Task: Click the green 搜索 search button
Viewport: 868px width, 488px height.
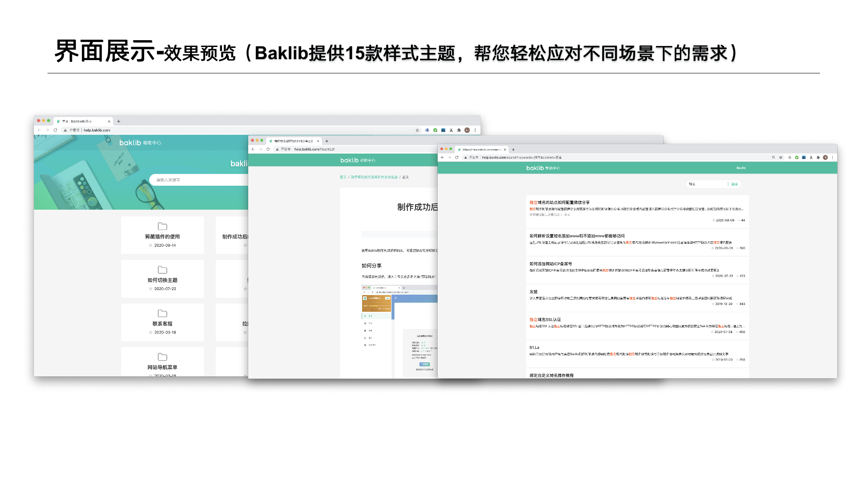Action: click(x=735, y=184)
